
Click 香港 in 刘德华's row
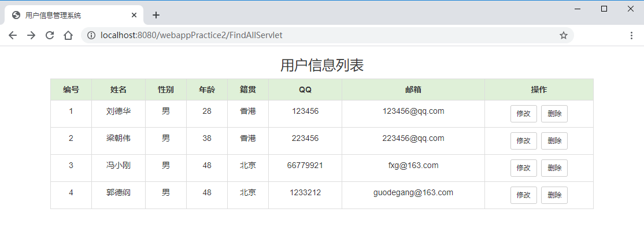tap(248, 111)
